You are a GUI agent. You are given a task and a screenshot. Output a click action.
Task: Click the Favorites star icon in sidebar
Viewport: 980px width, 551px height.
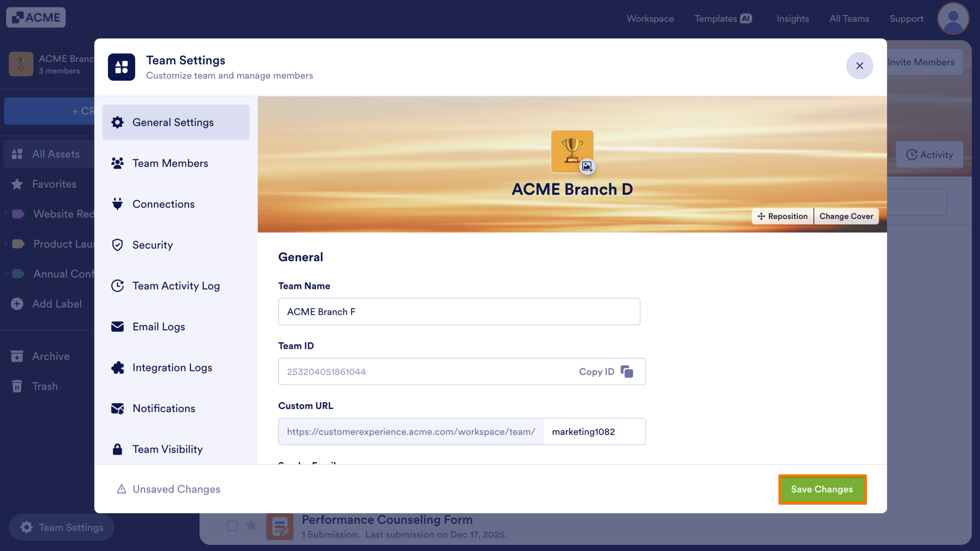point(17,184)
